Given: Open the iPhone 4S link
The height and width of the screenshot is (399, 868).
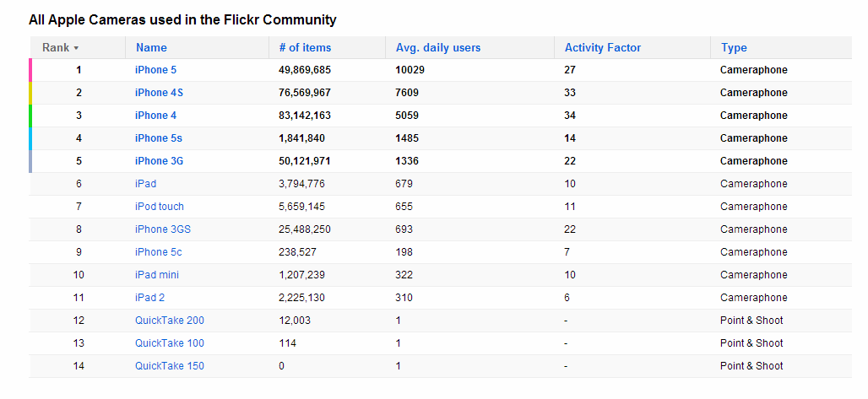Looking at the screenshot, I should tap(159, 93).
